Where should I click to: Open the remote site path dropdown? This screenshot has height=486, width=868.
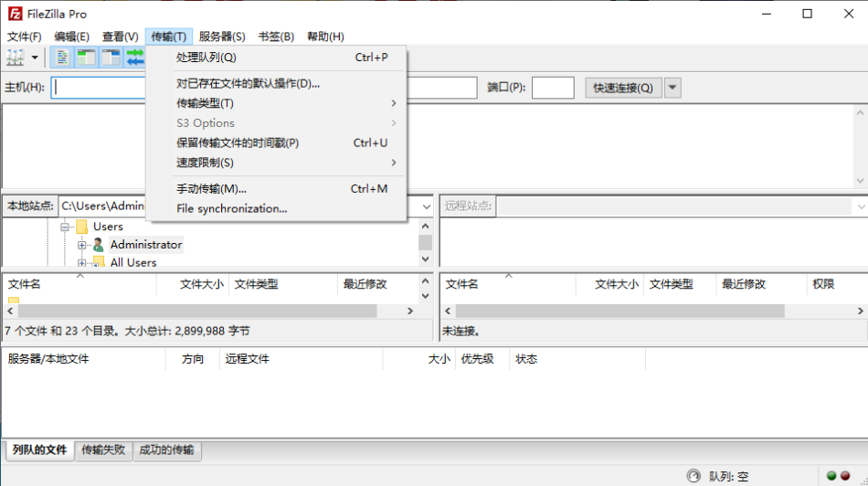click(x=861, y=206)
